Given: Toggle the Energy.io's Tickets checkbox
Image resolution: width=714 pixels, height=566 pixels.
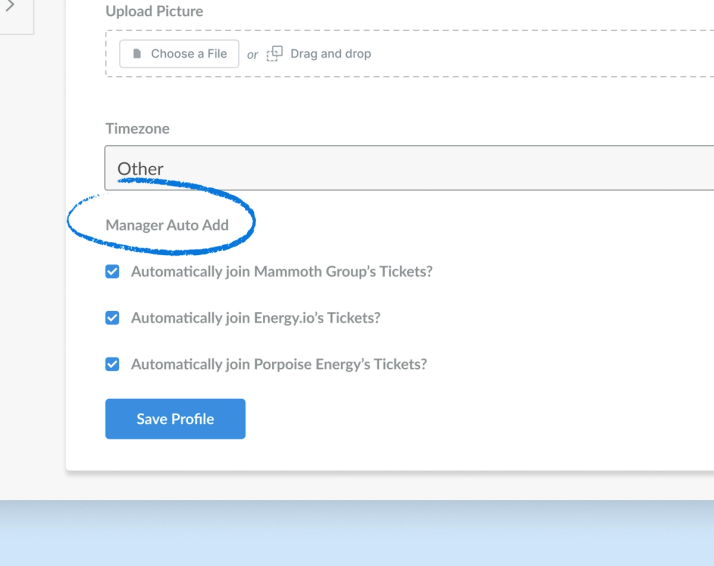Looking at the screenshot, I should click(x=112, y=317).
